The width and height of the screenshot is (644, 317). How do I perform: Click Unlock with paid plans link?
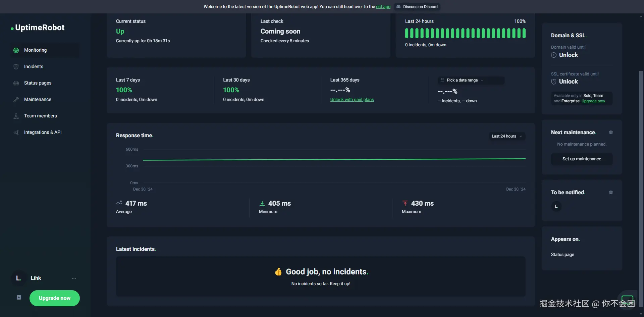(352, 100)
